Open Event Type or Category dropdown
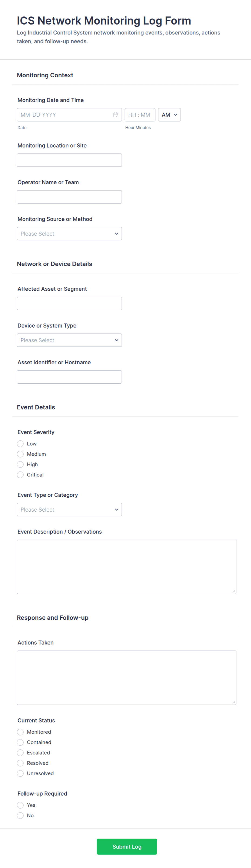This screenshot has height=868, width=251. (69, 510)
